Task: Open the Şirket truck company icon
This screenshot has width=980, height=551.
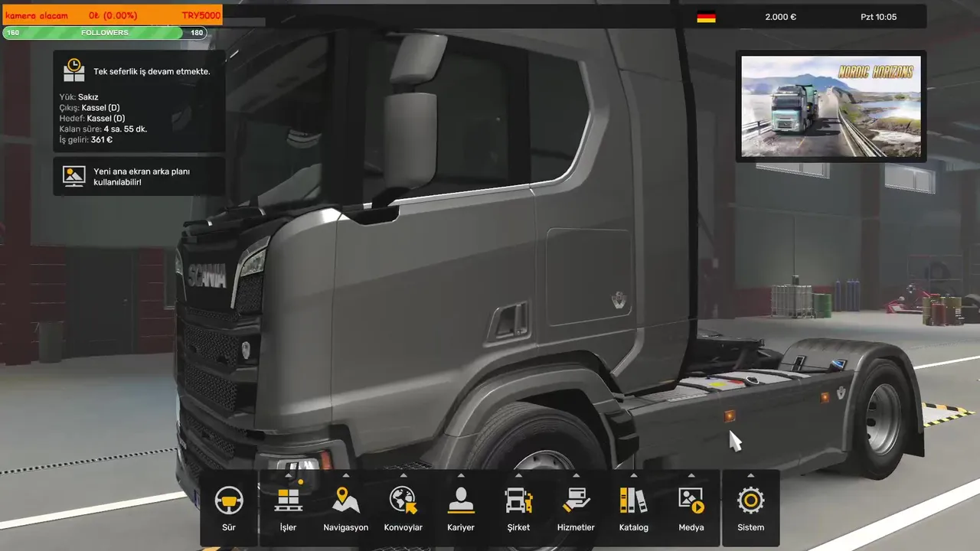Action: 518,500
